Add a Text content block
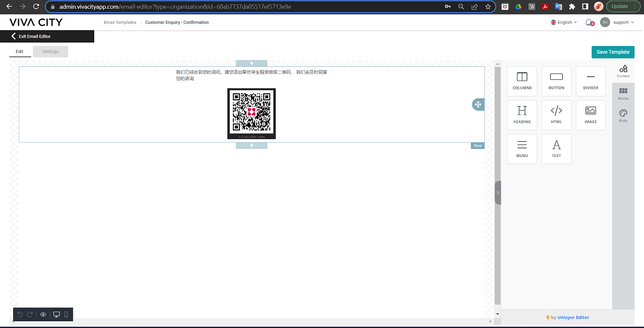Screen dimensions: 644x328 click(556, 149)
